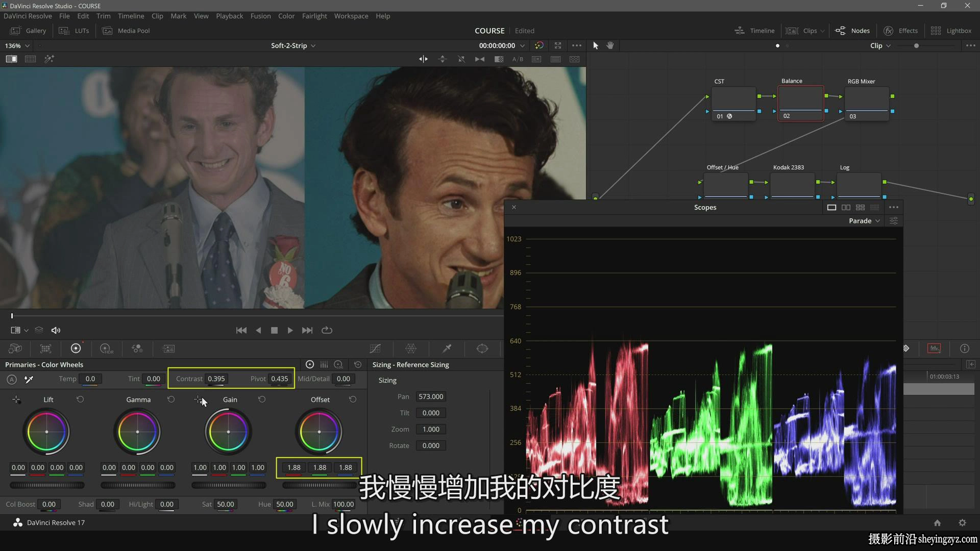980x551 pixels.
Task: Toggle the highlight magic wand
Action: pyautogui.click(x=49, y=59)
